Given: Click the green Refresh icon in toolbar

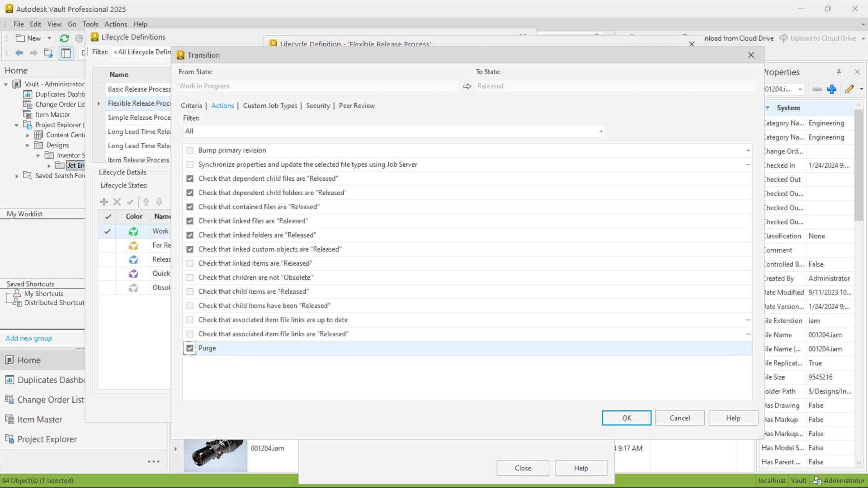Looking at the screenshot, I should tap(64, 38).
